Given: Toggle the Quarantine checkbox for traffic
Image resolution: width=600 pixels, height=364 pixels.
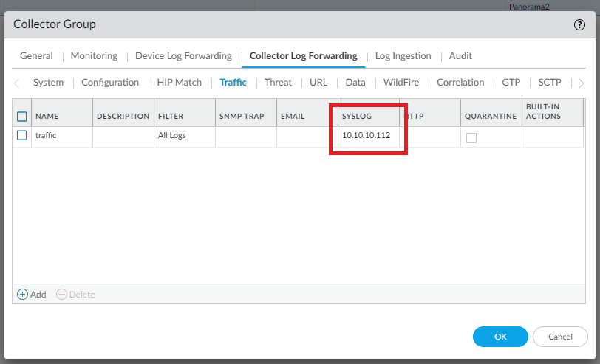Looking at the screenshot, I should 471,137.
